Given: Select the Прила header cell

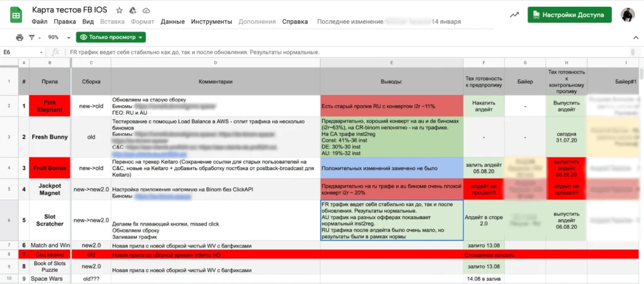Looking at the screenshot, I should [50, 81].
